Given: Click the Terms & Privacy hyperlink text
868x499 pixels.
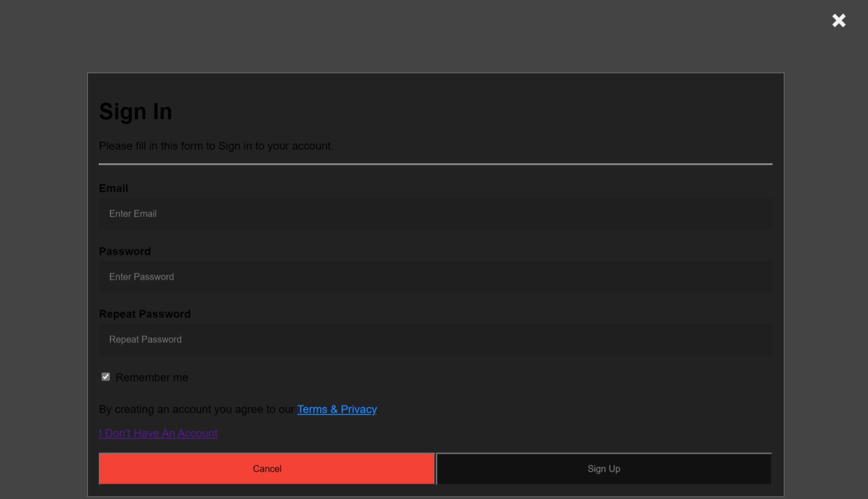Looking at the screenshot, I should 337,409.
